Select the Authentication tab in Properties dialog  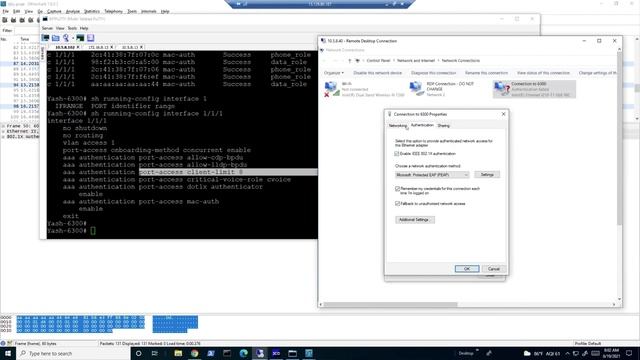(x=422, y=125)
